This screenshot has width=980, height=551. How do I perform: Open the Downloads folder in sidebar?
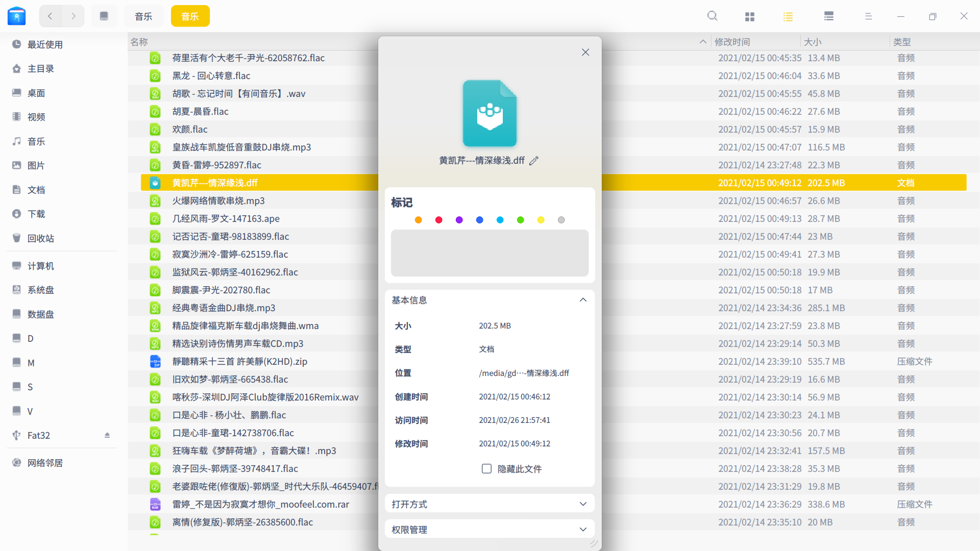coord(36,214)
